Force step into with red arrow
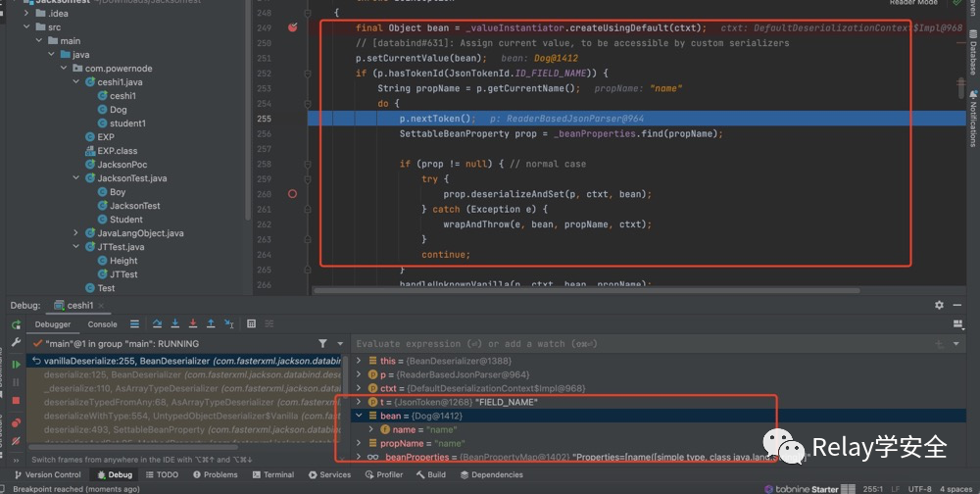980x494 pixels. (193, 323)
